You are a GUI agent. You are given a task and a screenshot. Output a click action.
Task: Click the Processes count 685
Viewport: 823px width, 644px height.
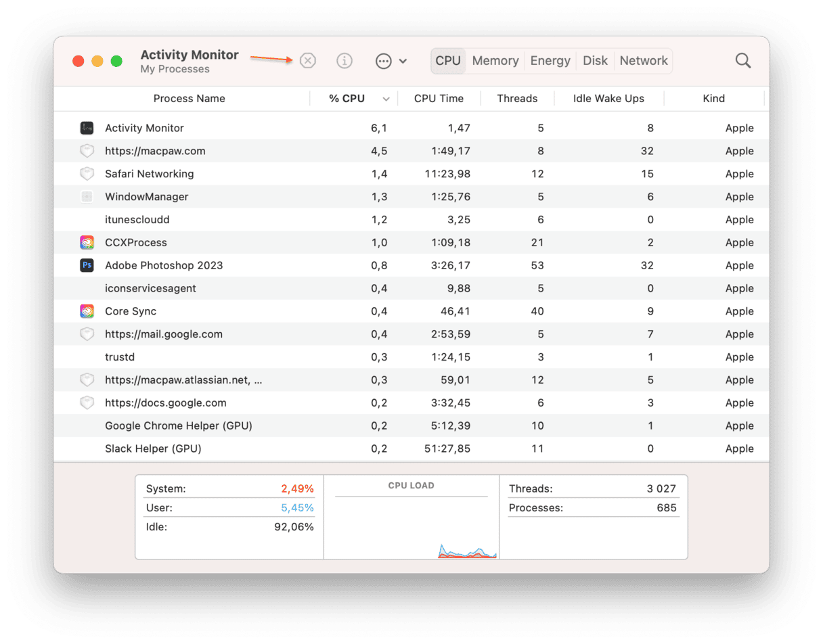click(x=667, y=507)
